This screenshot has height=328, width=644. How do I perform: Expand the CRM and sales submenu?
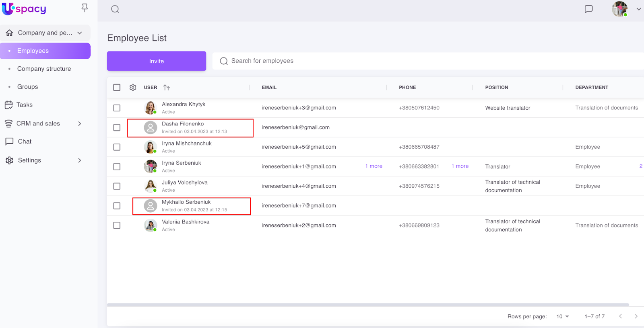click(79, 124)
